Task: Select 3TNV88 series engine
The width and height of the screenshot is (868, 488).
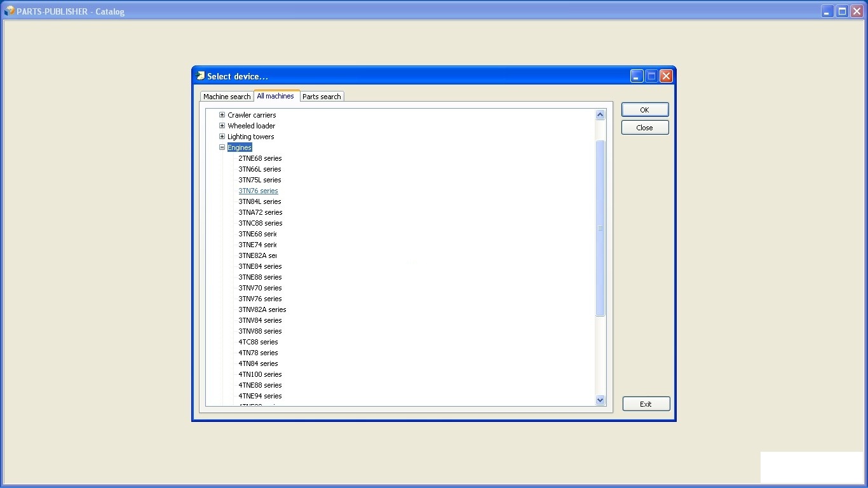Action: (260, 331)
